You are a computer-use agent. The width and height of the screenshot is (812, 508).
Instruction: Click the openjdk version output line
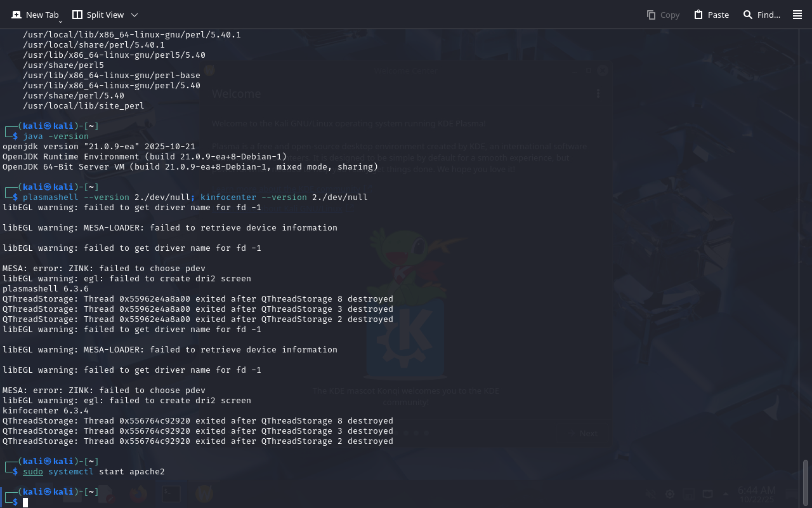pyautogui.click(x=99, y=147)
